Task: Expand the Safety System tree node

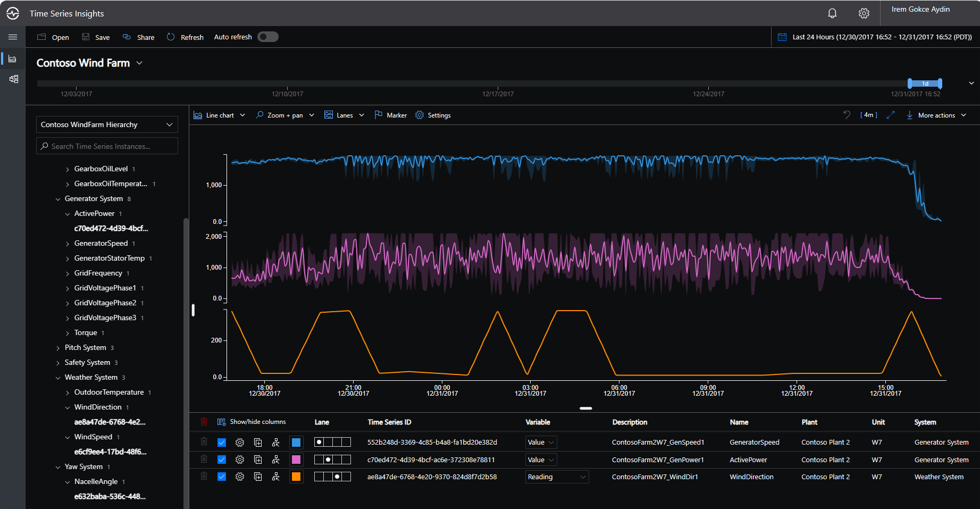Action: pos(58,363)
